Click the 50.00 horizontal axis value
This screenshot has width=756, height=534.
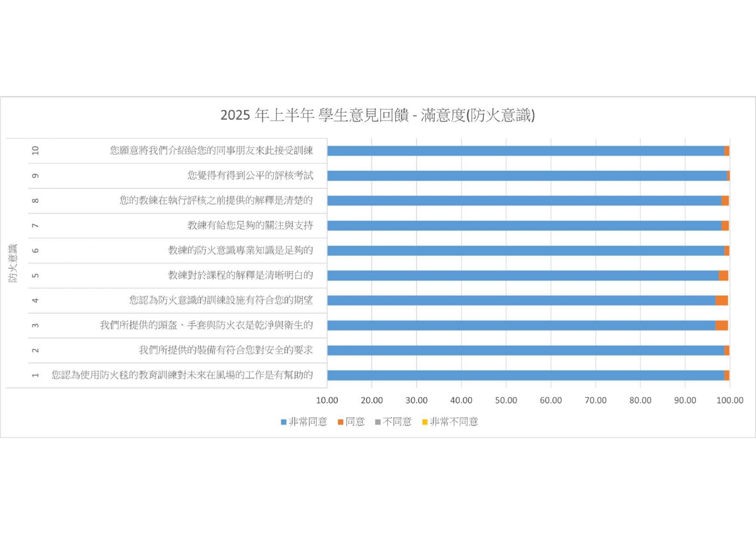tap(506, 400)
